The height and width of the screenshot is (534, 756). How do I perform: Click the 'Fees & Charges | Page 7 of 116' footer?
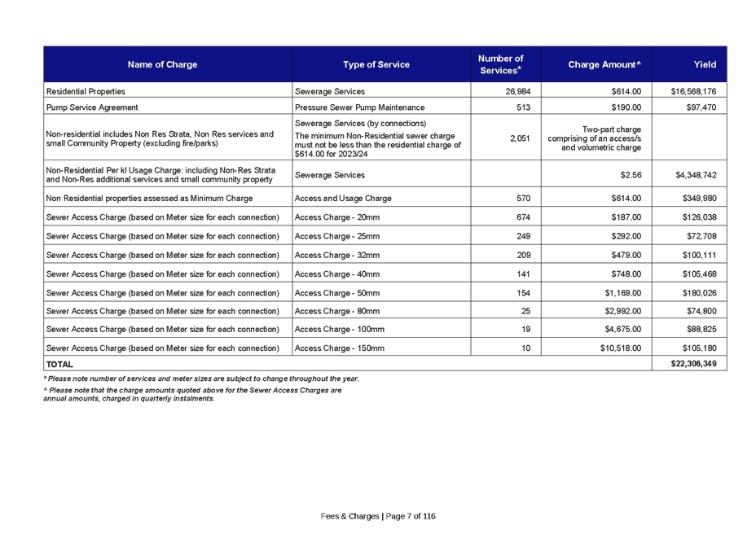tap(378, 516)
